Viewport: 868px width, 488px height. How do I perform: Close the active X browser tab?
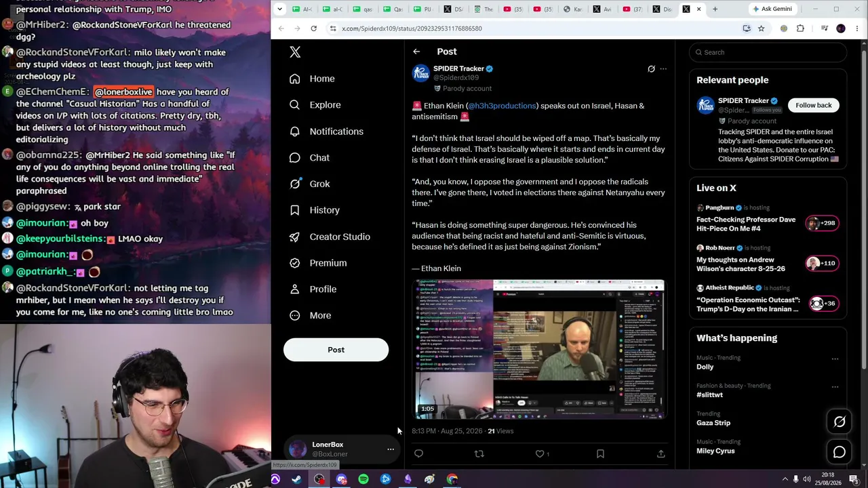pyautogui.click(x=698, y=9)
